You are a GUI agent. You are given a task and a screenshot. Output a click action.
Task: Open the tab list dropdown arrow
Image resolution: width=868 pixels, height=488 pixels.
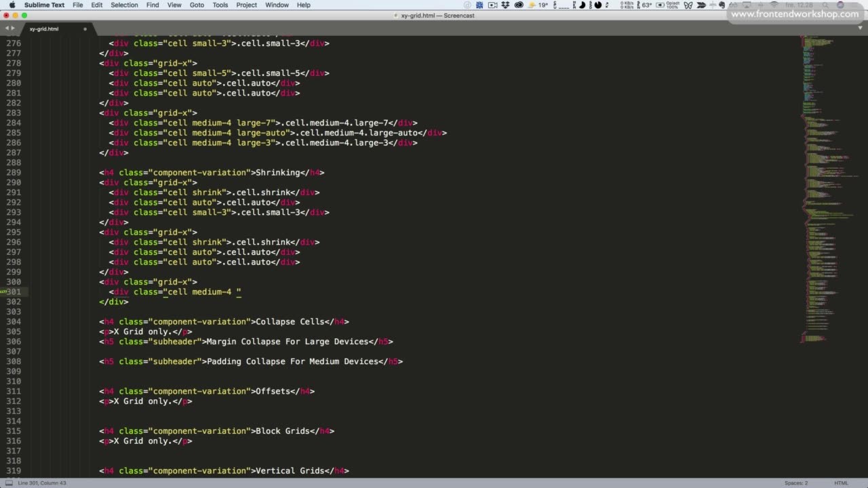coord(861,28)
